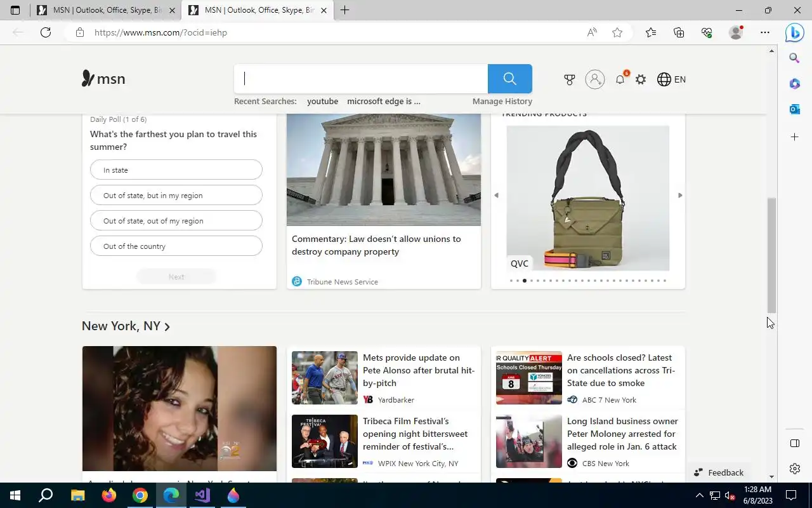Image resolution: width=812 pixels, height=508 pixels.
Task: Open the Supreme Court building thumbnail
Action: click(x=384, y=170)
